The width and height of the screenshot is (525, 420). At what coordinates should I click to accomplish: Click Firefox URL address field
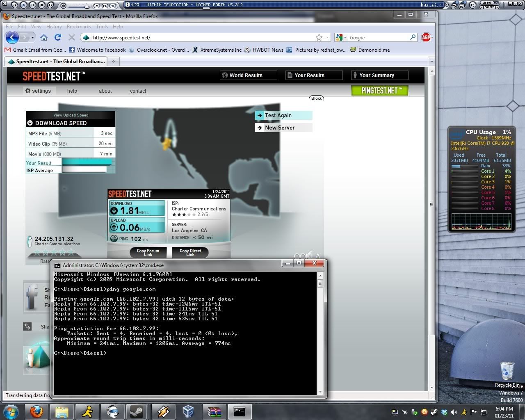tap(203, 37)
